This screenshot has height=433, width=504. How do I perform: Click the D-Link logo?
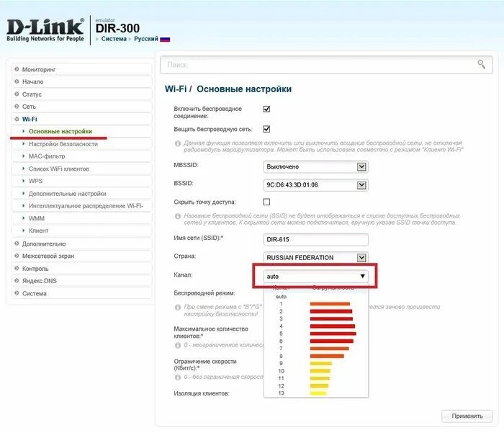[45, 30]
